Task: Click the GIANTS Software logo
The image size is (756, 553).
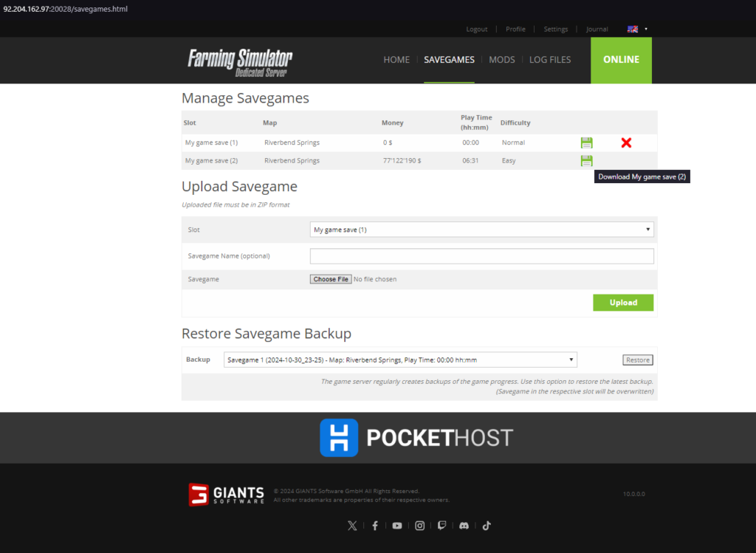Action: click(226, 495)
